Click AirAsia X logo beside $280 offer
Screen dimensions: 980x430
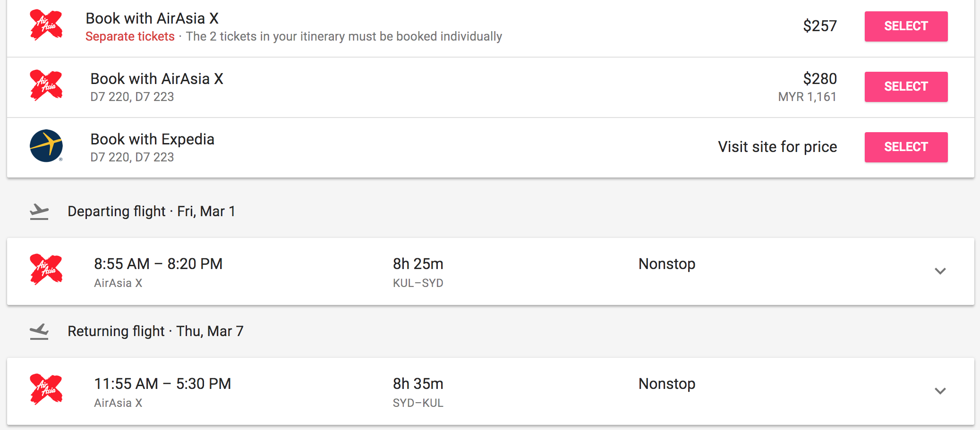pyautogui.click(x=46, y=85)
